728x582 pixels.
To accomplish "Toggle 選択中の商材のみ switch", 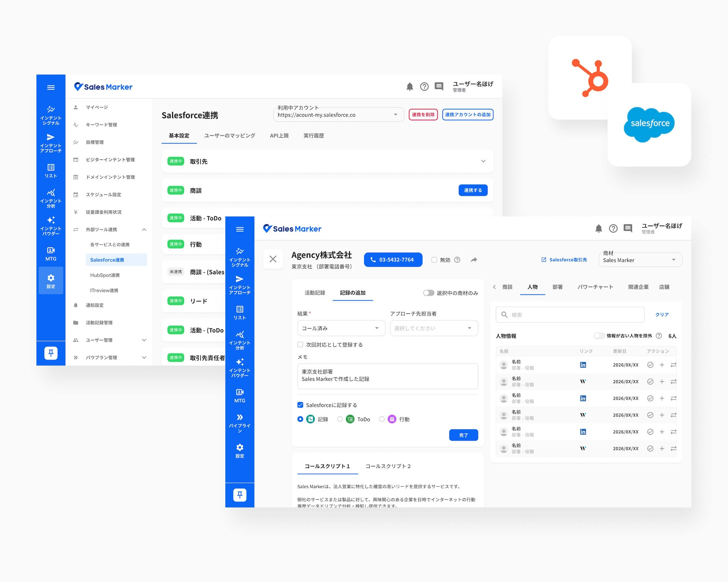I will pos(428,293).
